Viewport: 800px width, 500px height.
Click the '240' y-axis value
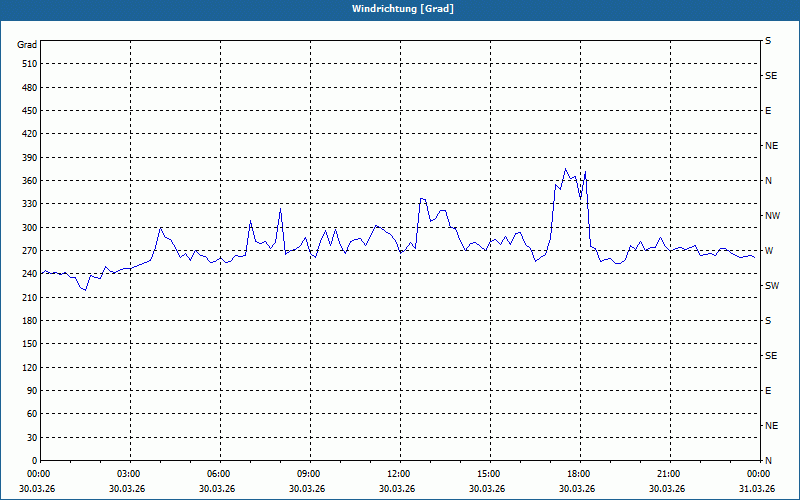tap(30, 274)
